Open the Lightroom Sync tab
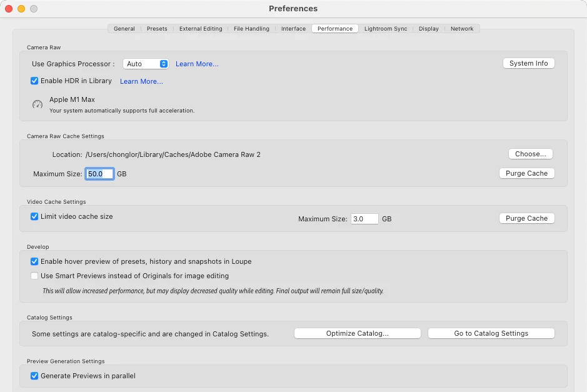This screenshot has width=587, height=392. click(x=386, y=29)
